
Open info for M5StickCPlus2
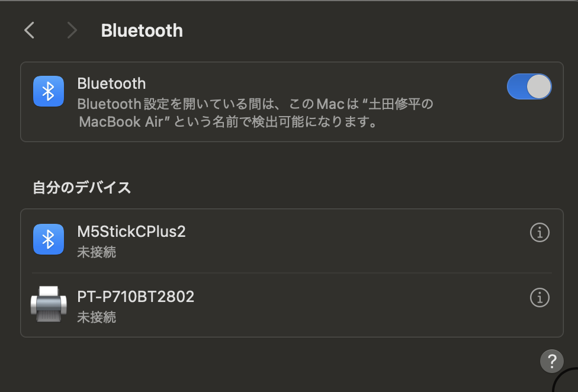(540, 233)
